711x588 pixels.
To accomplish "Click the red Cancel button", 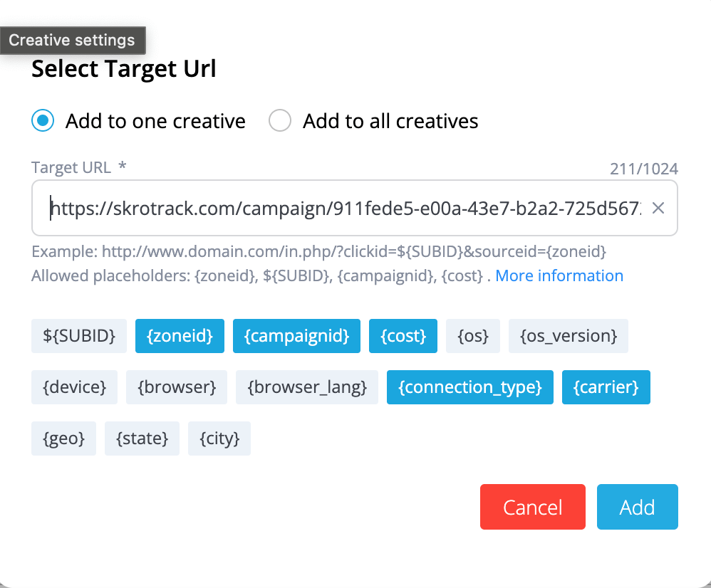I will [533, 507].
